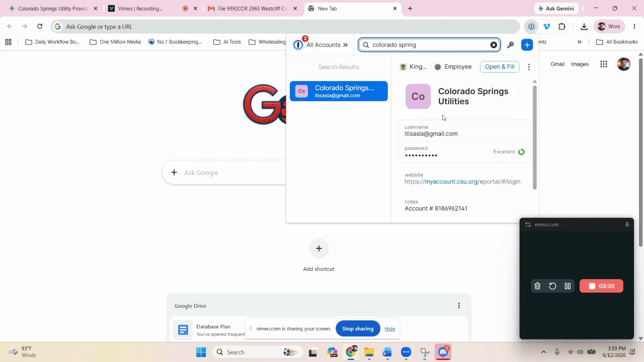Click Stop sharing in the Vimeo share bar
644x362 pixels.
click(x=358, y=329)
